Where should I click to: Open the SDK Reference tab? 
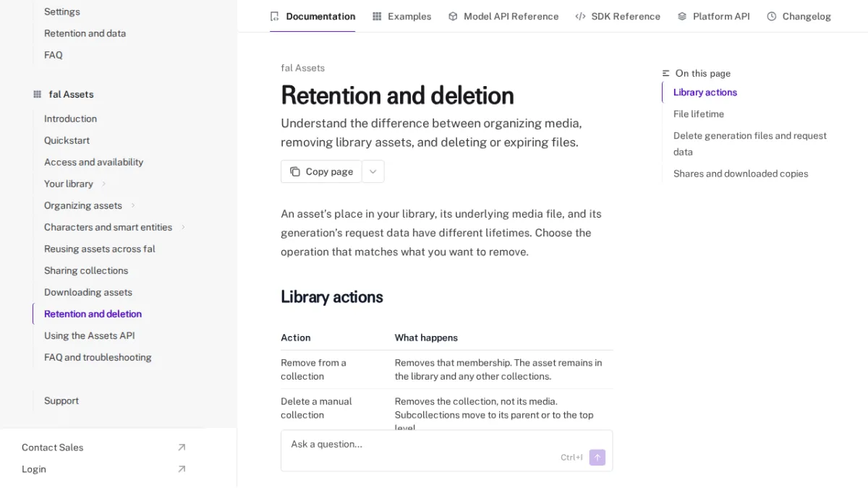[x=618, y=16]
